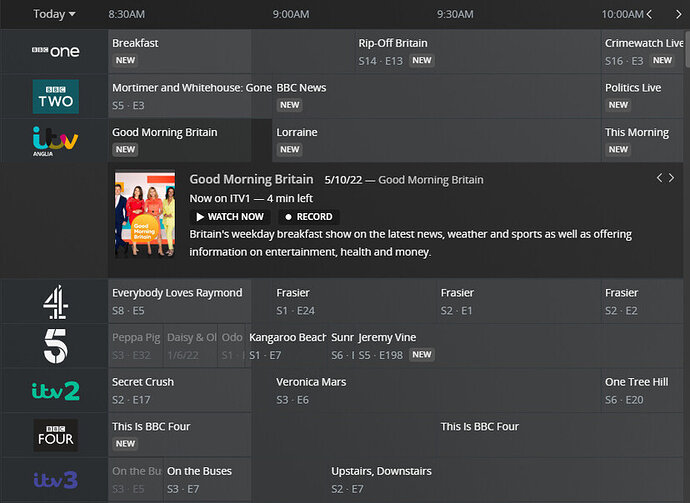Select the Channel 4 logo
690x503 pixels.
tap(55, 301)
